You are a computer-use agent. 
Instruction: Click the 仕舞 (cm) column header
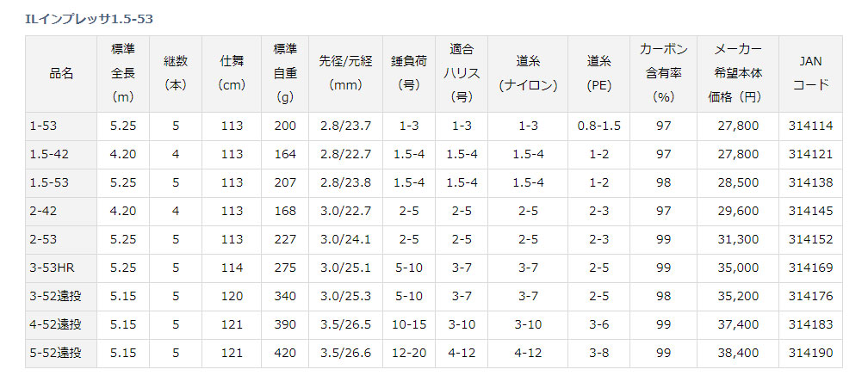click(x=232, y=73)
